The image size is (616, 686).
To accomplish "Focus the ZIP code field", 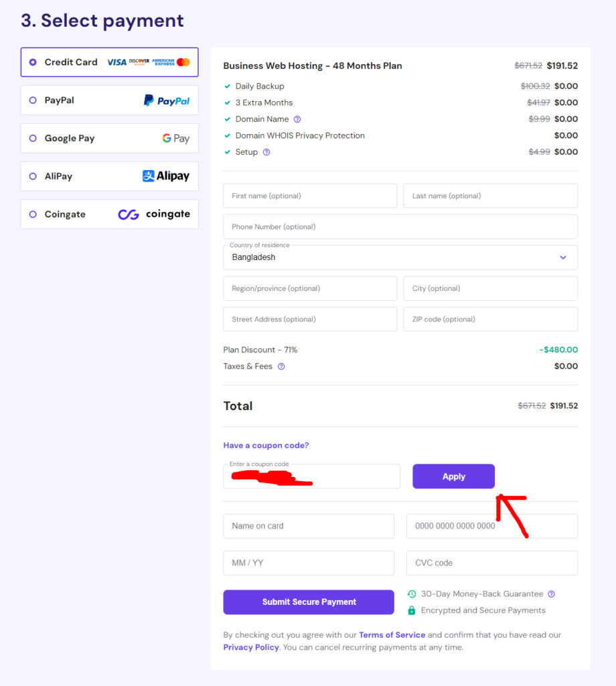I will pyautogui.click(x=491, y=320).
